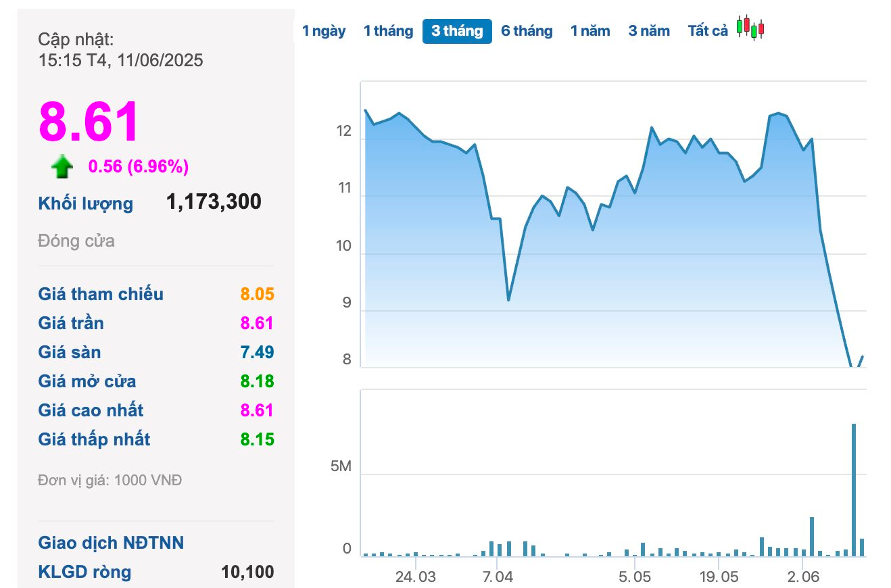Select the 1 ngày time range tab
891x588 pixels.
[x=324, y=31]
